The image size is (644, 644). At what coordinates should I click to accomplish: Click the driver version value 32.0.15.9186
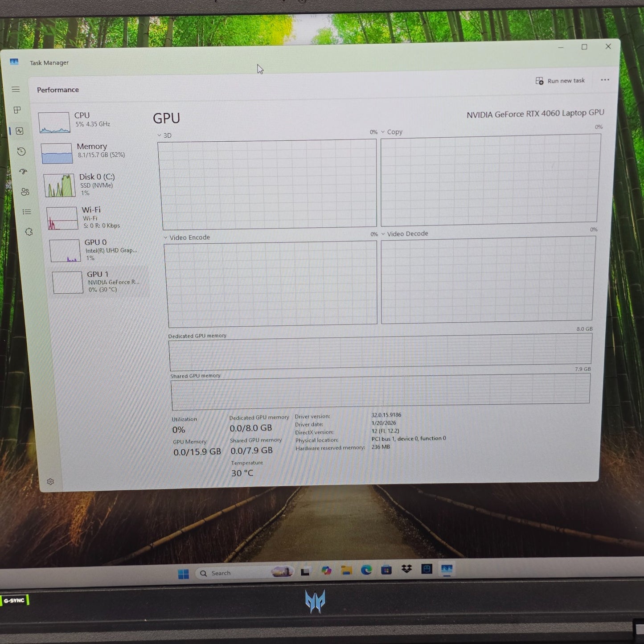pos(386,415)
